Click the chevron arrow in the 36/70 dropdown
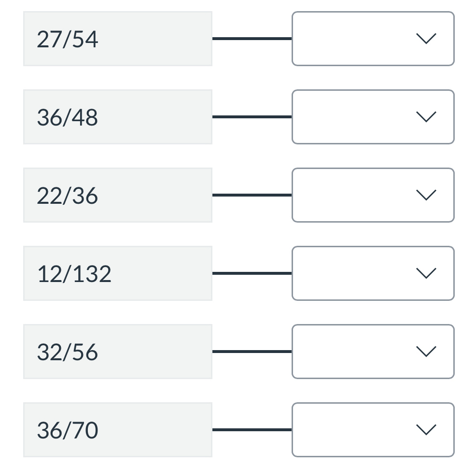Image resolution: width=476 pixels, height=466 pixels. [426, 429]
